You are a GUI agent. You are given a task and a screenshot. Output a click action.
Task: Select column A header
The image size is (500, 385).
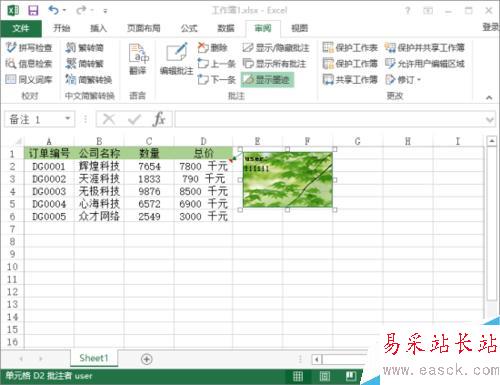[49, 142]
